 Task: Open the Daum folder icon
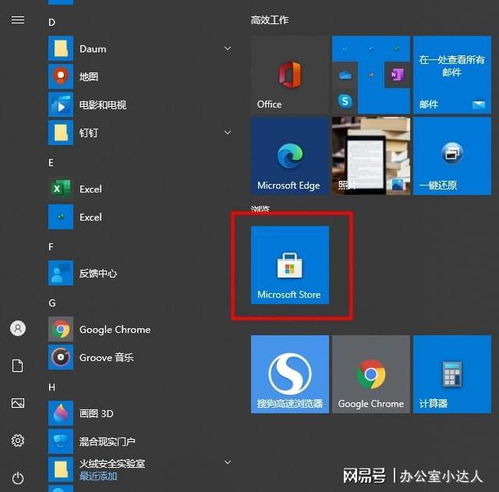click(x=61, y=49)
